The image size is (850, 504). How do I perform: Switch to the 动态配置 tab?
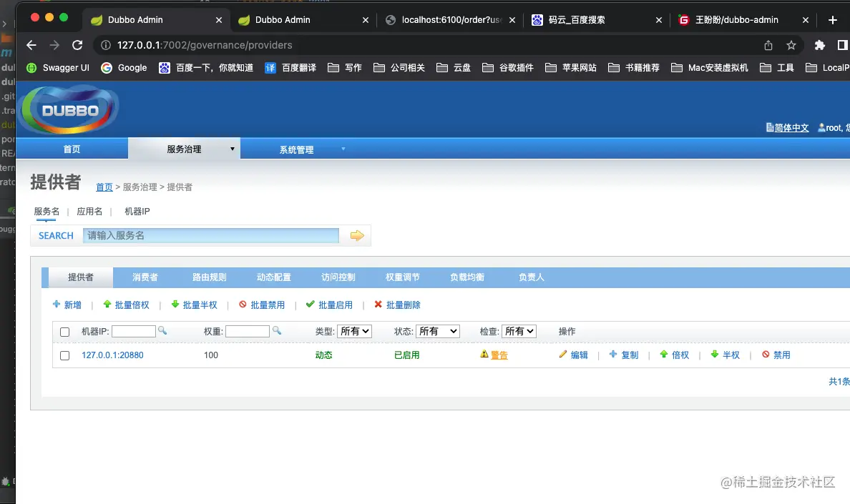pyautogui.click(x=274, y=277)
